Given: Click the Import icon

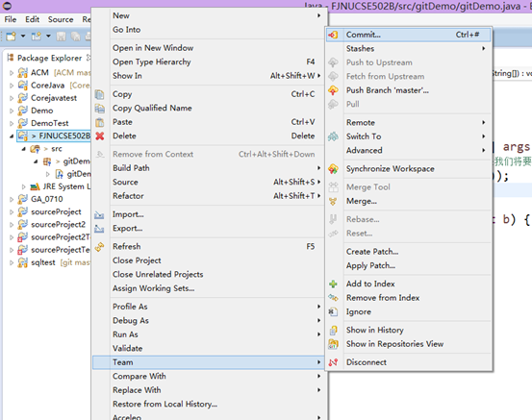Looking at the screenshot, I should 99,214.
